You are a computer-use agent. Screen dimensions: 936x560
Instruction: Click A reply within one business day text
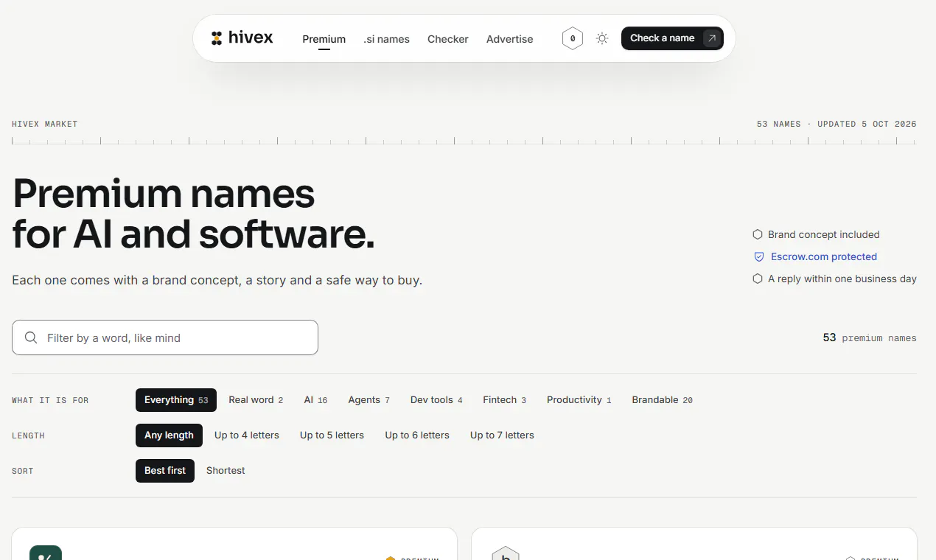coord(842,279)
